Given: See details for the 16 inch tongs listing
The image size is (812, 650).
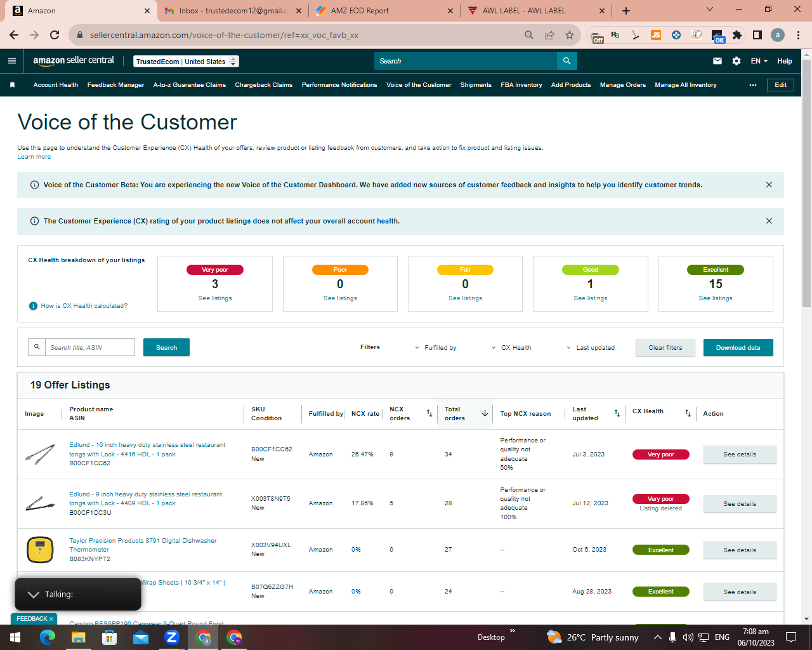Looking at the screenshot, I should [x=740, y=454].
